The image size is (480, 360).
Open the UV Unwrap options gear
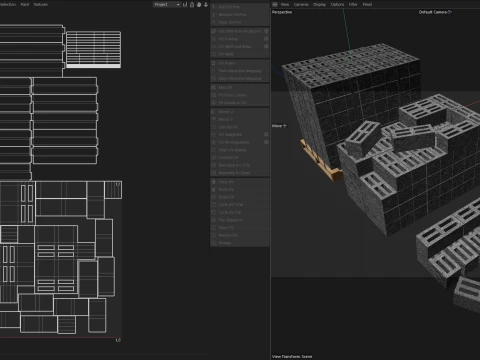[266, 39]
